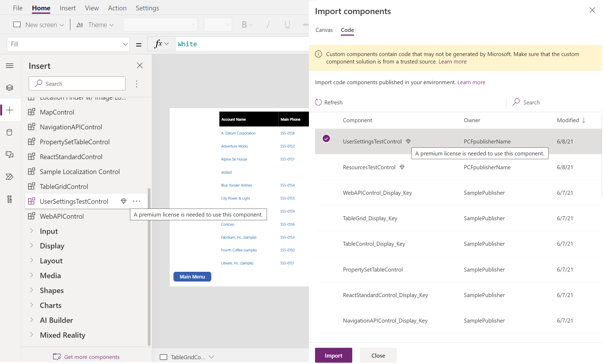The image size is (604, 364).
Task: Click the Refresh icon in Import components
Action: tap(318, 102)
